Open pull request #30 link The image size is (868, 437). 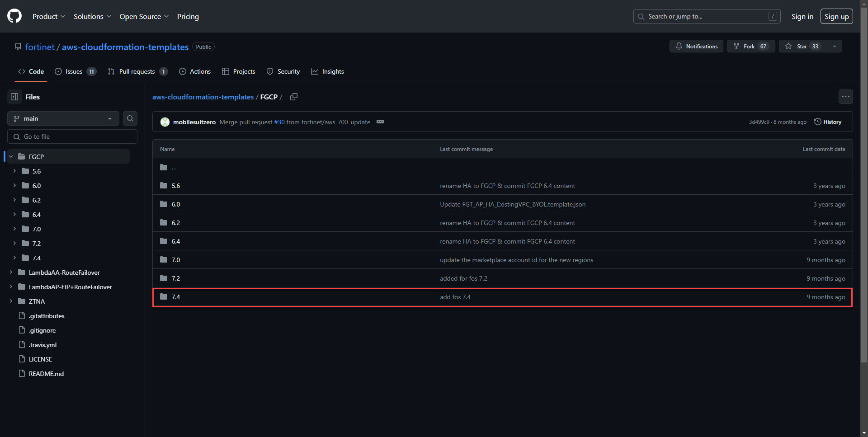pyautogui.click(x=279, y=122)
